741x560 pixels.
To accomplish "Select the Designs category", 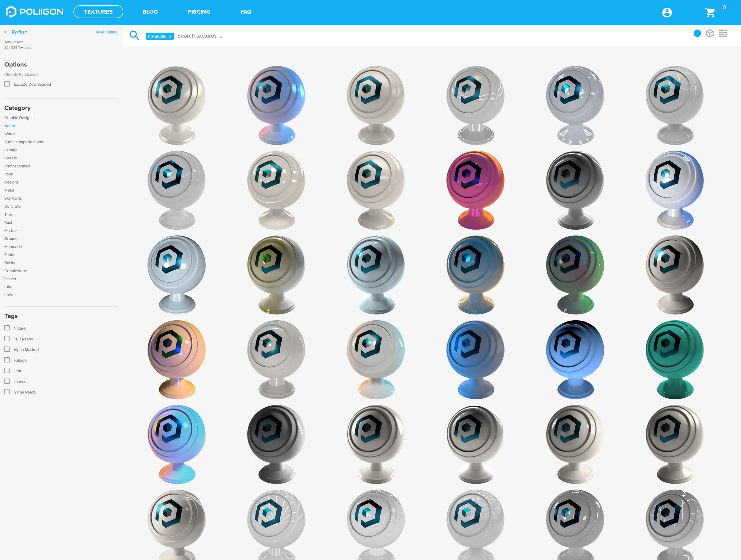I will tap(11, 182).
